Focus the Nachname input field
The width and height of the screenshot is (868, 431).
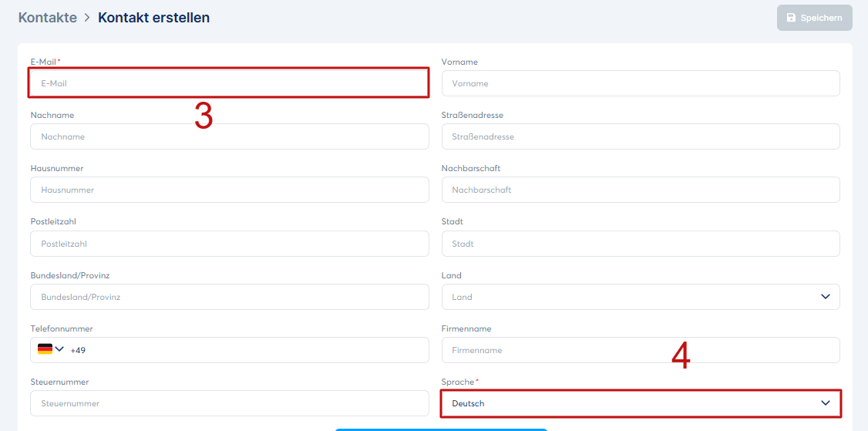229,136
